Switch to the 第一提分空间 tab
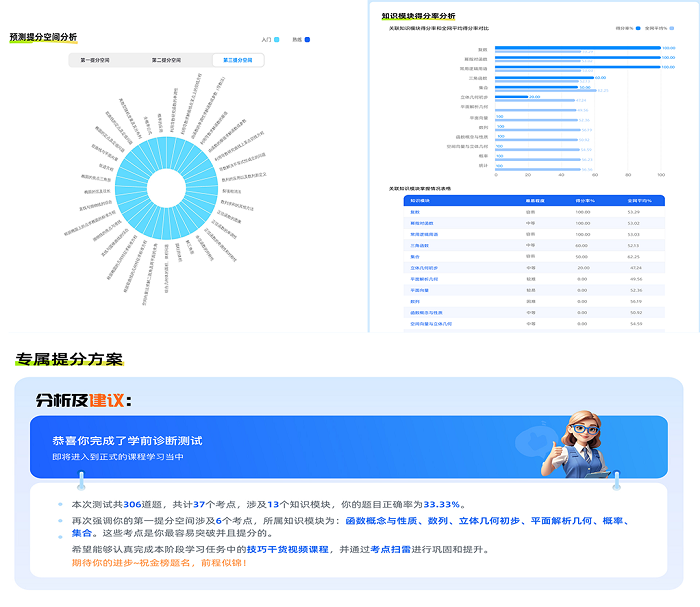The image size is (700, 607). point(96,61)
